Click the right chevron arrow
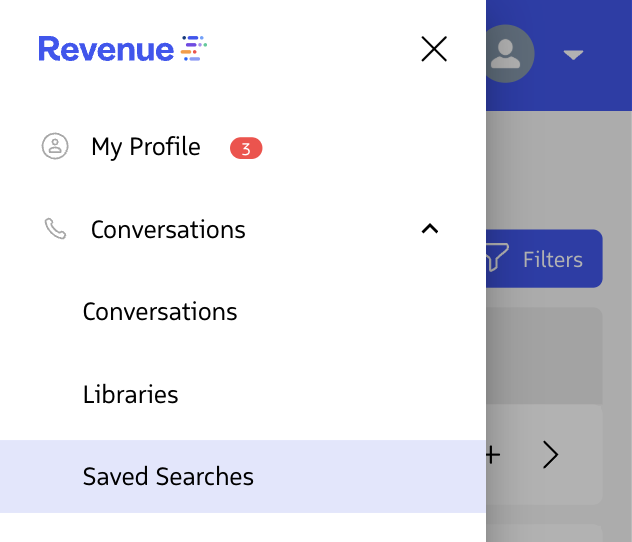The height and width of the screenshot is (542, 632). click(551, 455)
